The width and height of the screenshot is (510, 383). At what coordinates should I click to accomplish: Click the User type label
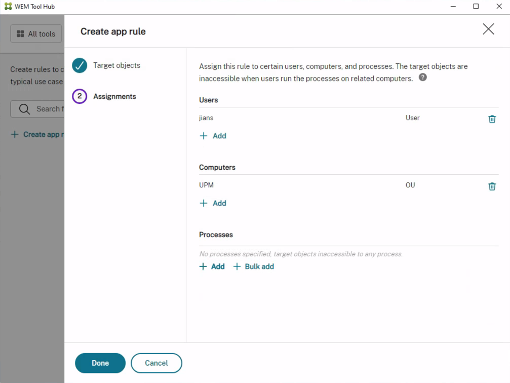(413, 118)
